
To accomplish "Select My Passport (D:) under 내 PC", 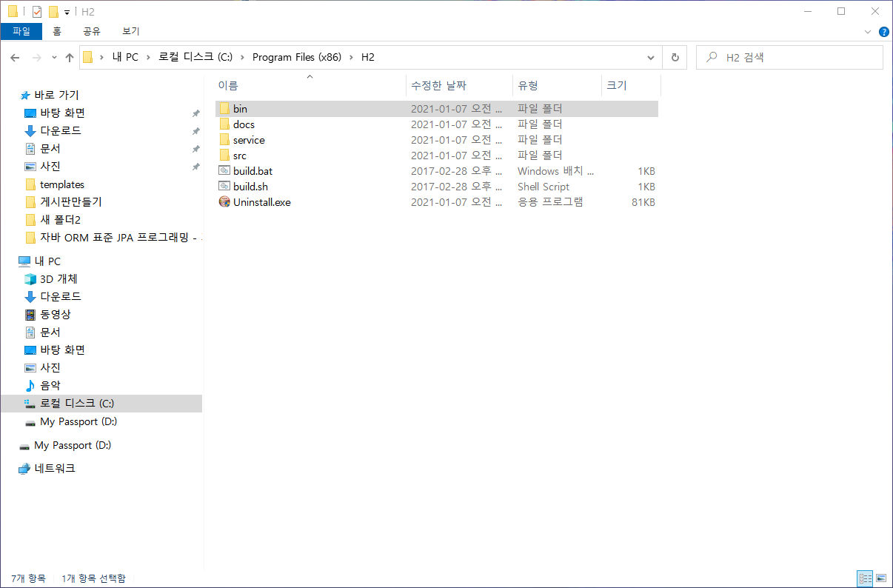I will 78,421.
